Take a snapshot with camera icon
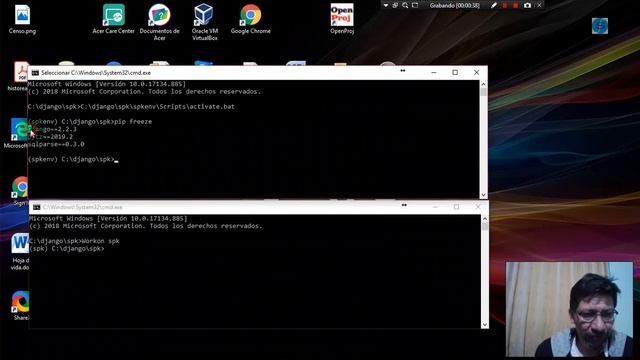 click(527, 5)
